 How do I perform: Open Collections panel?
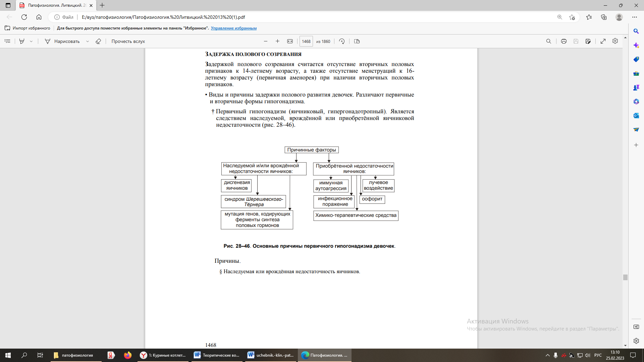(604, 17)
